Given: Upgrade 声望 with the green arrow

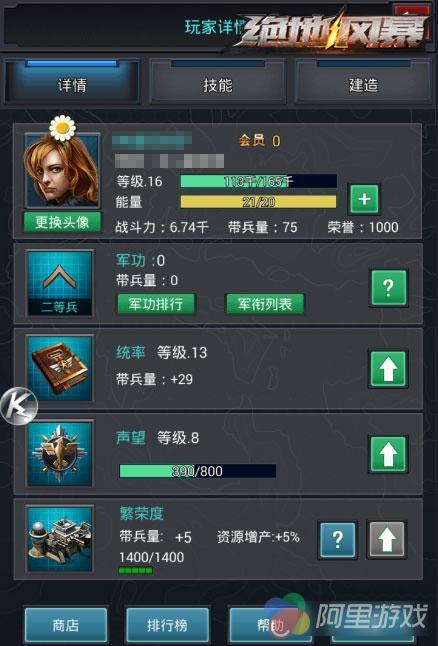Looking at the screenshot, I should pyautogui.click(x=388, y=454).
